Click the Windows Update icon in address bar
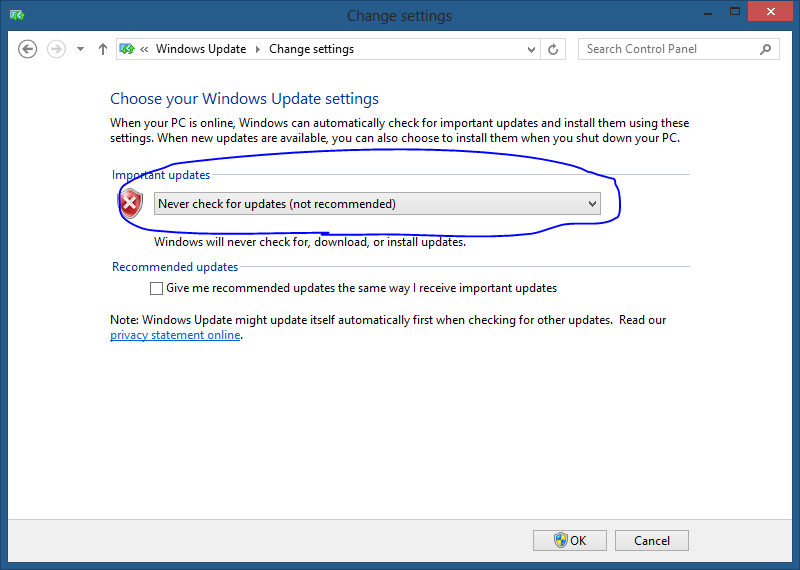Viewport: 800px width, 570px height. click(x=127, y=49)
